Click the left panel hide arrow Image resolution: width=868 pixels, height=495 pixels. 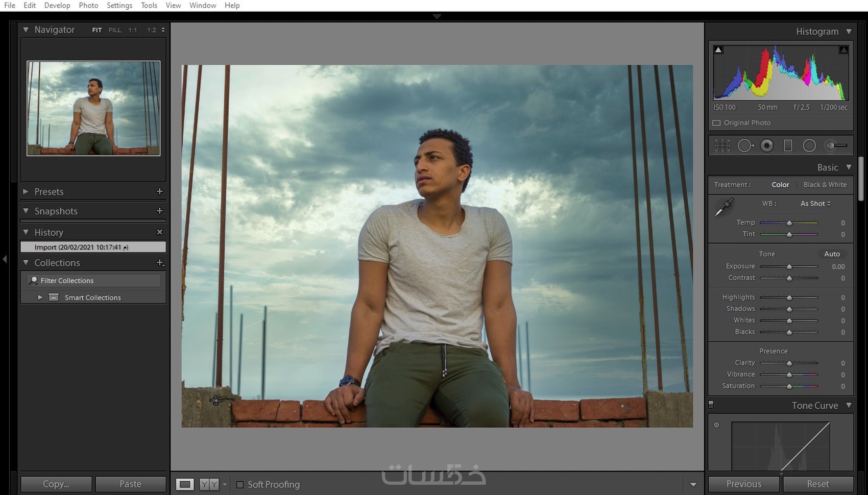(x=5, y=259)
